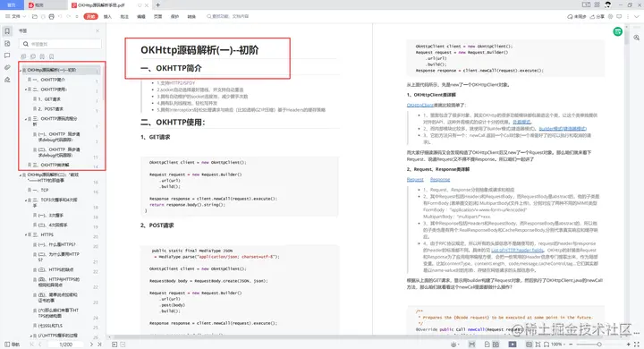Screen dimensions: 644x349
Task: Select the 编辑 (Edit) ribbon tab
Action: coord(141,16)
